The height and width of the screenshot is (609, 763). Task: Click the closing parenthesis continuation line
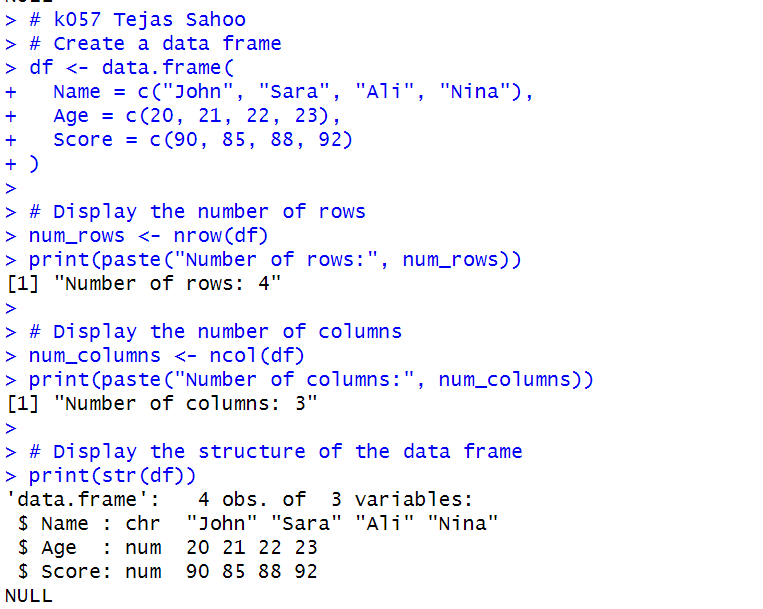22,164
